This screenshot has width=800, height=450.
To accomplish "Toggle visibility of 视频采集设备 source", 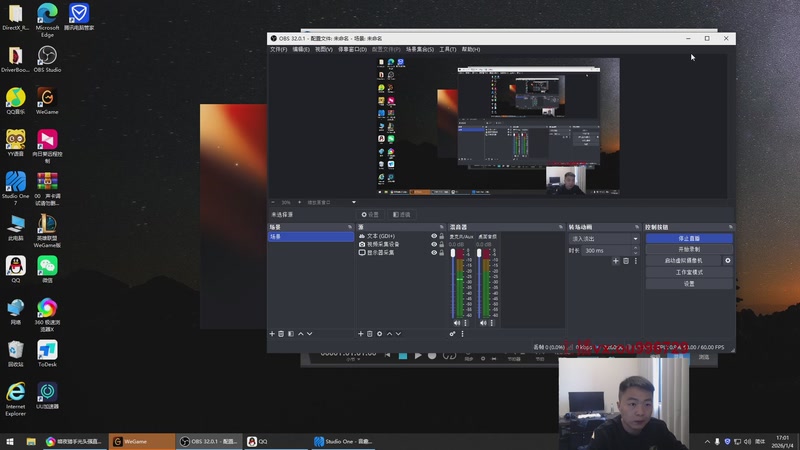I will point(434,244).
